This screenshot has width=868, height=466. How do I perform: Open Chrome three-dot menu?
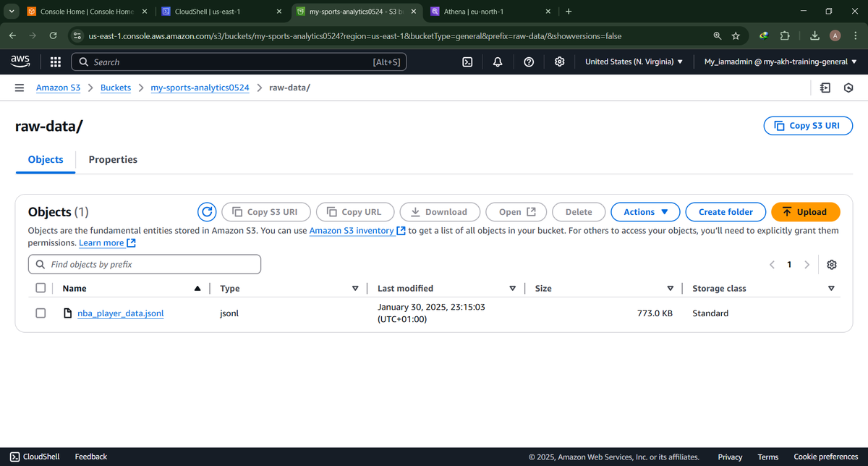tap(856, 35)
